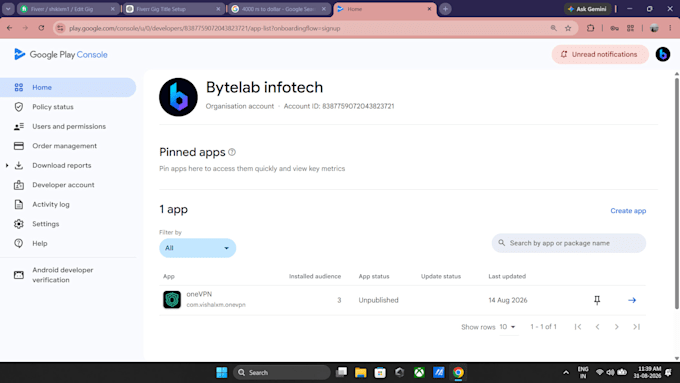Click the Settings gear icon
The width and height of the screenshot is (680, 383).
point(19,224)
